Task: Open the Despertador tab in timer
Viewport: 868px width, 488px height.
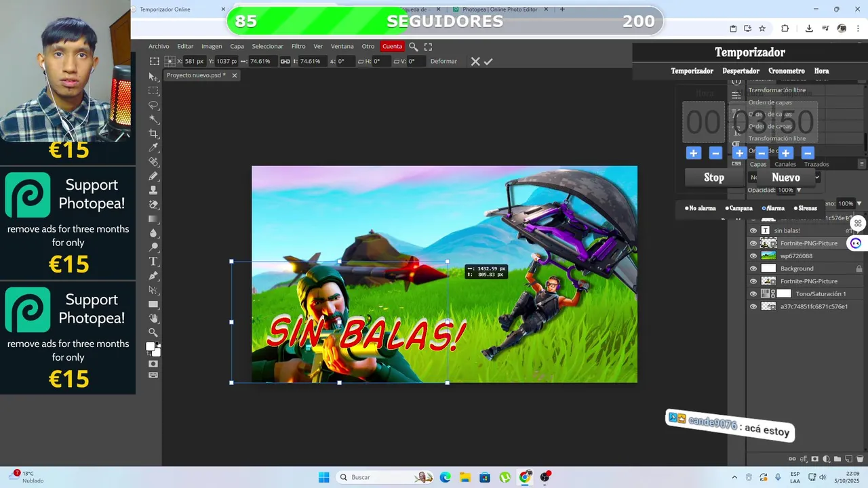Action: click(741, 70)
